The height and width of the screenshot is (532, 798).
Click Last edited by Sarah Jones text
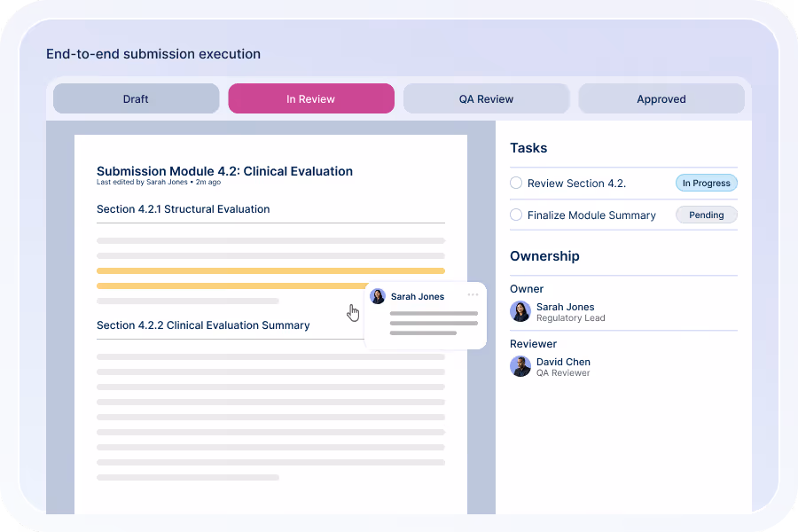pos(159,183)
